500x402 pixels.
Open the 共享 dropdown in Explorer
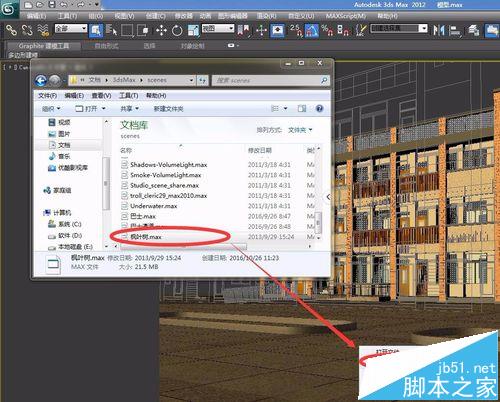pos(129,109)
